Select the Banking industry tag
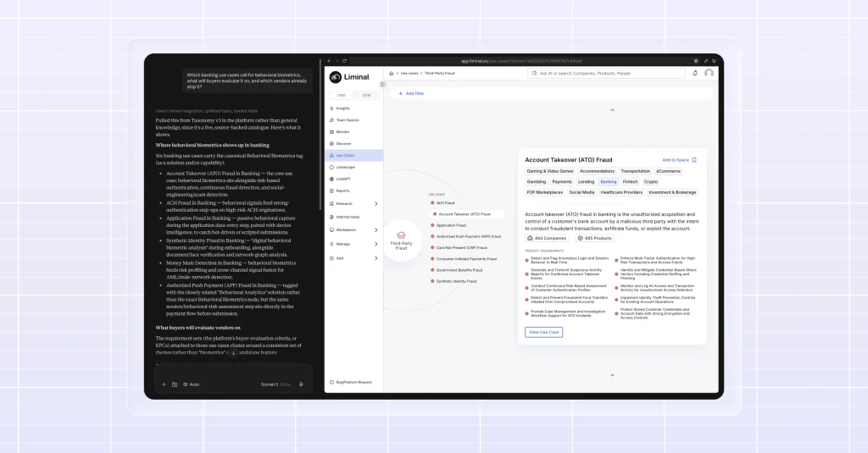Viewport: 868px width, 453px height. (x=609, y=181)
